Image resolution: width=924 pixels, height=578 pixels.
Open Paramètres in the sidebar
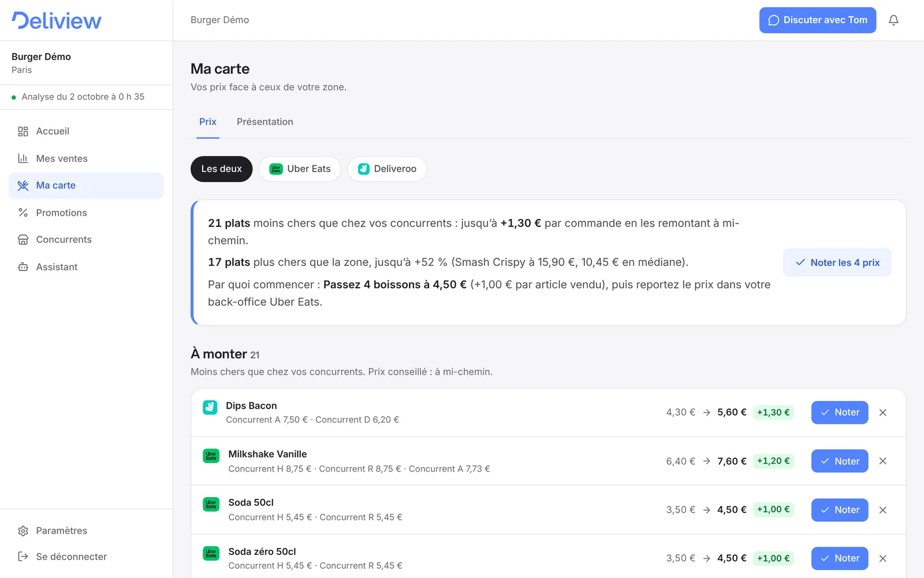coord(86,531)
